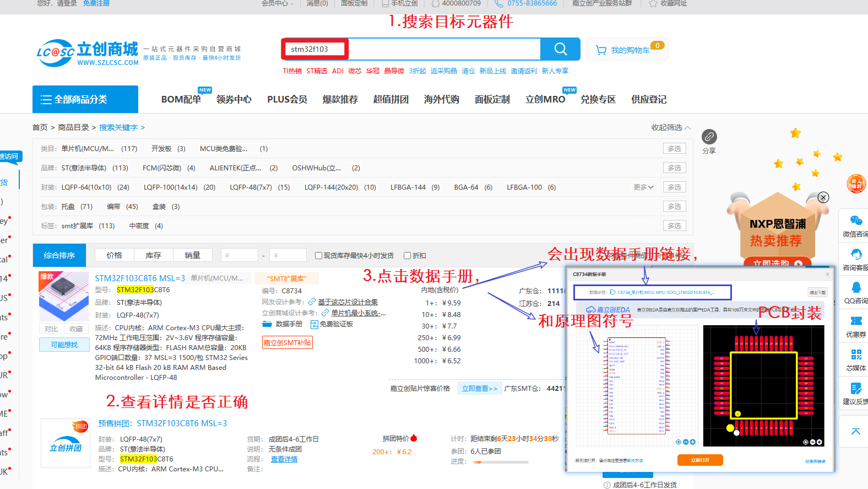Zoom out the PCB footprint preview

[812, 442]
